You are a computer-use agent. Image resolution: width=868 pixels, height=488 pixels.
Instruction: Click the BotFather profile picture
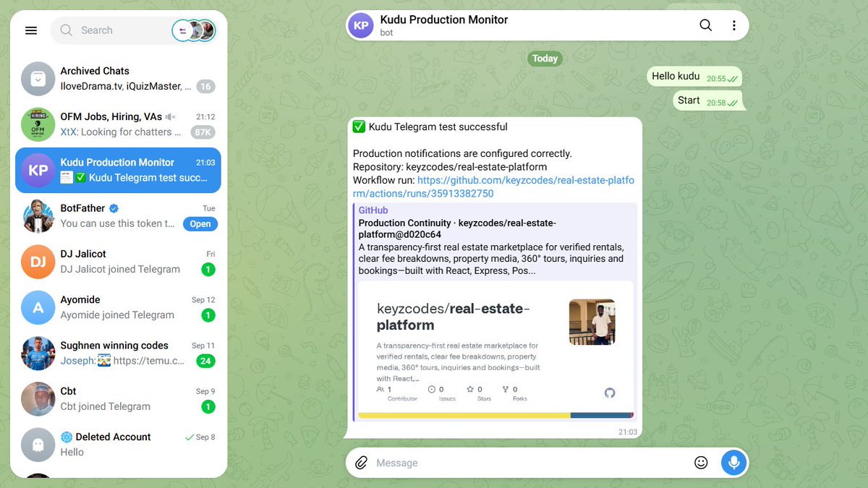pyautogui.click(x=38, y=215)
